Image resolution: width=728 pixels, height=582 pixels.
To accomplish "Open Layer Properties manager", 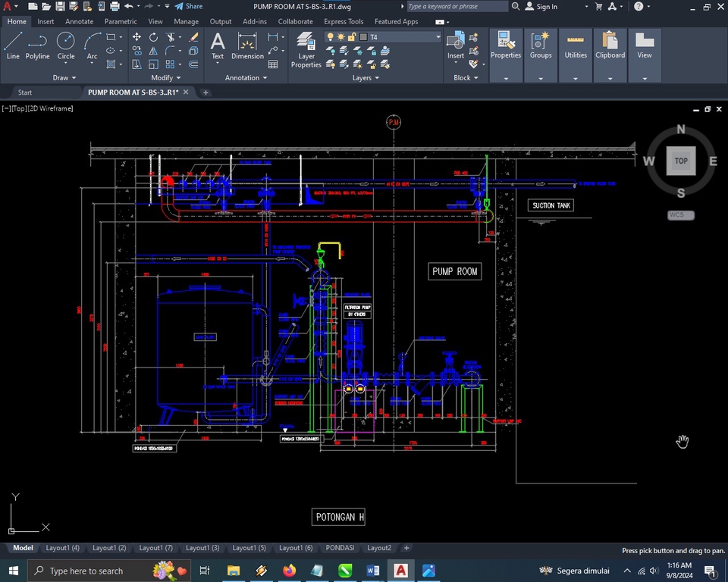I will pos(306,50).
